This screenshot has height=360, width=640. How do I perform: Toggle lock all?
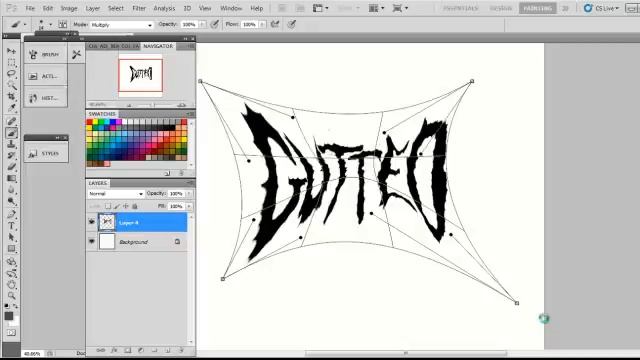tap(135, 206)
